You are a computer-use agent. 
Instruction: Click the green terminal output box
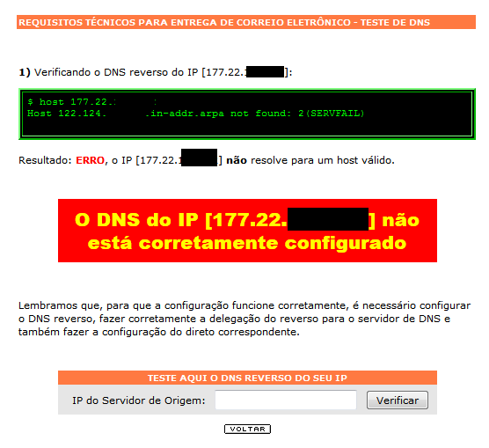point(247,114)
